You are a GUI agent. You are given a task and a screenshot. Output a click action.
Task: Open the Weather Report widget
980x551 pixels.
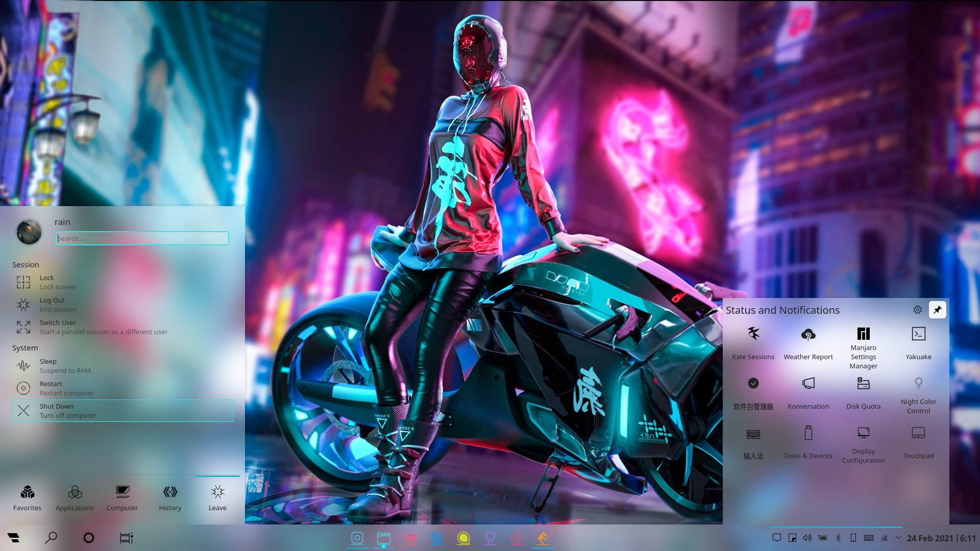click(808, 343)
